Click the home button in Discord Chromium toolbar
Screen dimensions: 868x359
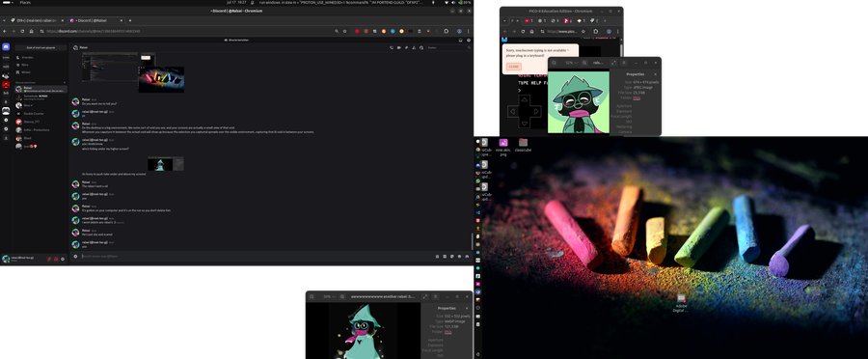[x=31, y=31]
